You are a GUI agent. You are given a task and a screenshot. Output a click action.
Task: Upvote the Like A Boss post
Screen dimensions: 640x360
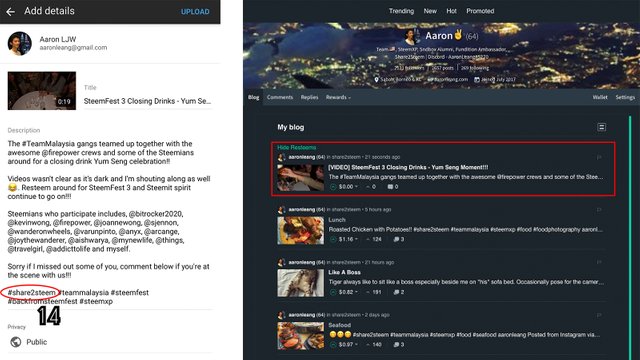pyautogui.click(x=333, y=292)
